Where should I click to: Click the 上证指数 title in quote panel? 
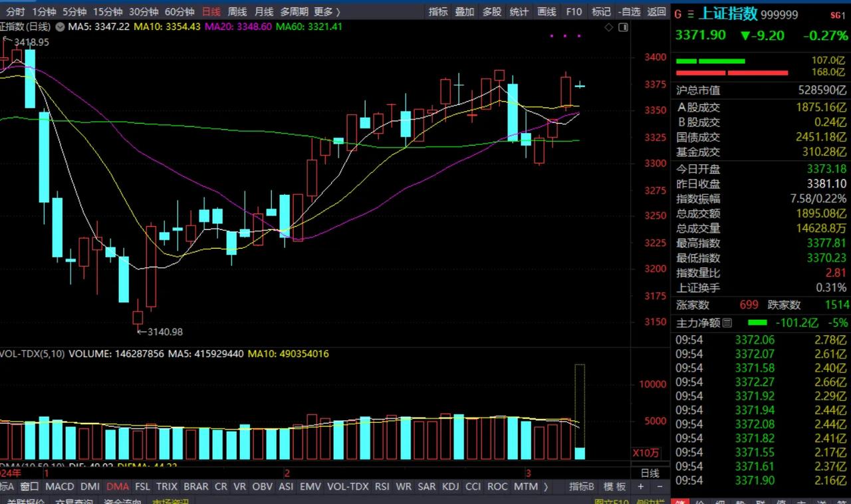[x=728, y=14]
